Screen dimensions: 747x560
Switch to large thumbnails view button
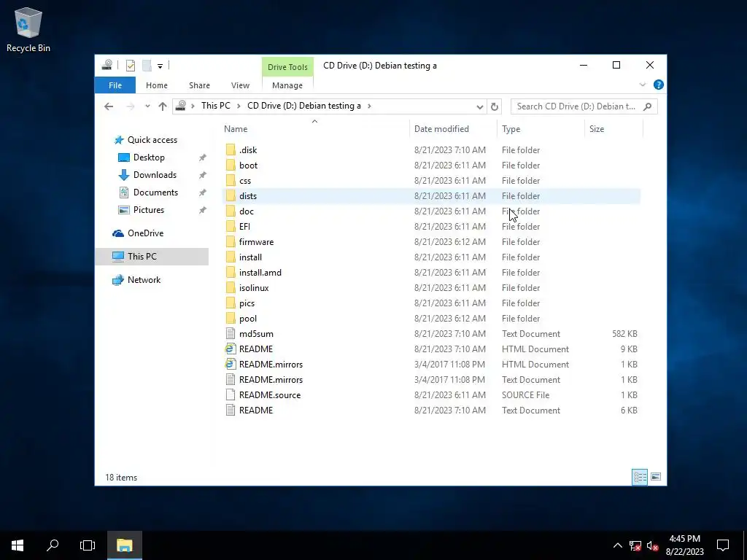[656, 477]
